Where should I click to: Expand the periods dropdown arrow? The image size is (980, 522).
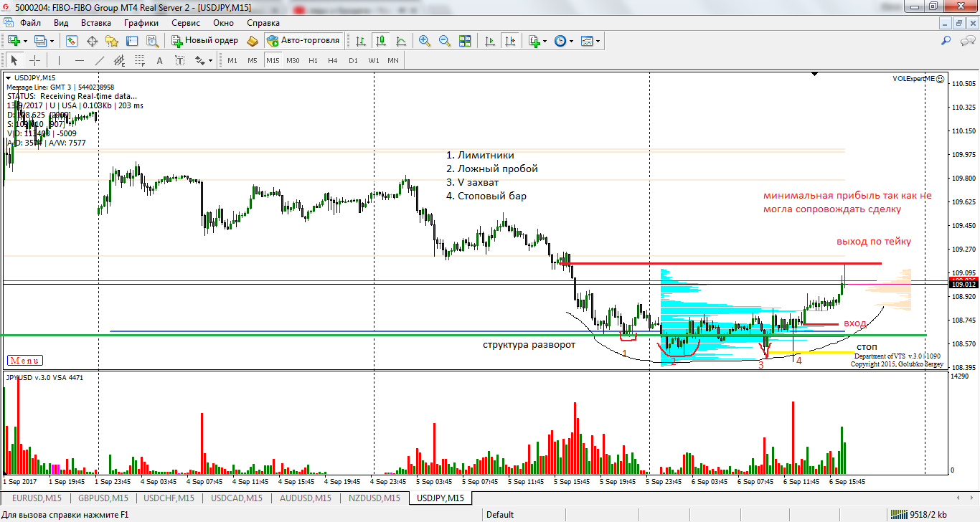[x=571, y=41]
